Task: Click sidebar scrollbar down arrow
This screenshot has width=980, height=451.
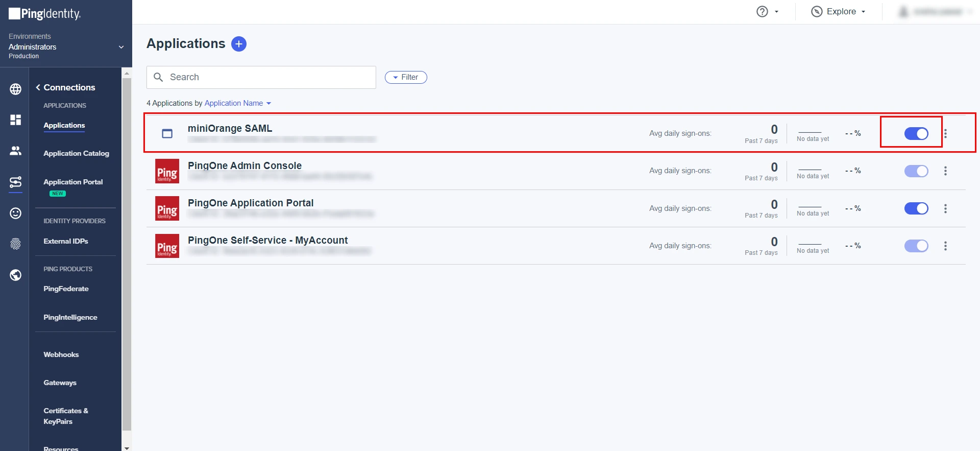Action: (127, 447)
